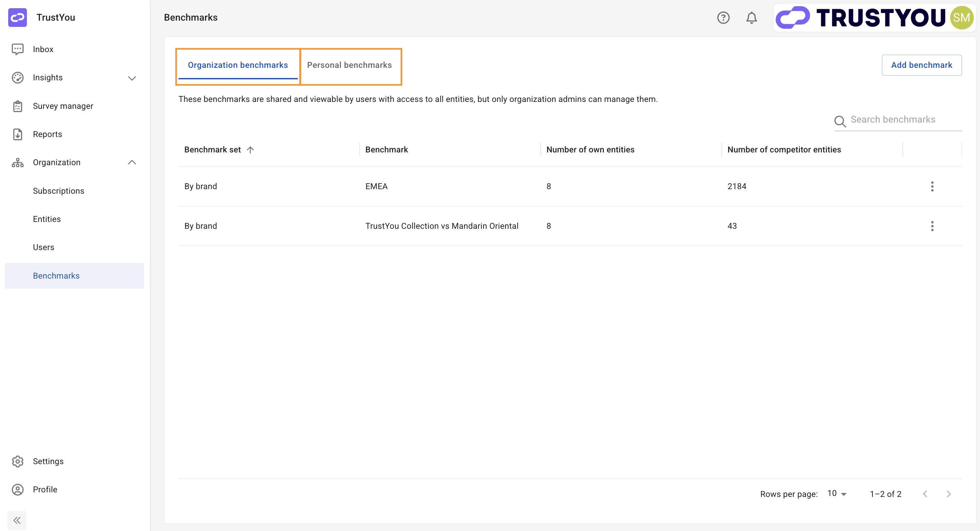The height and width of the screenshot is (531, 980).
Task: Click the Insights palette icon
Action: 17,78
